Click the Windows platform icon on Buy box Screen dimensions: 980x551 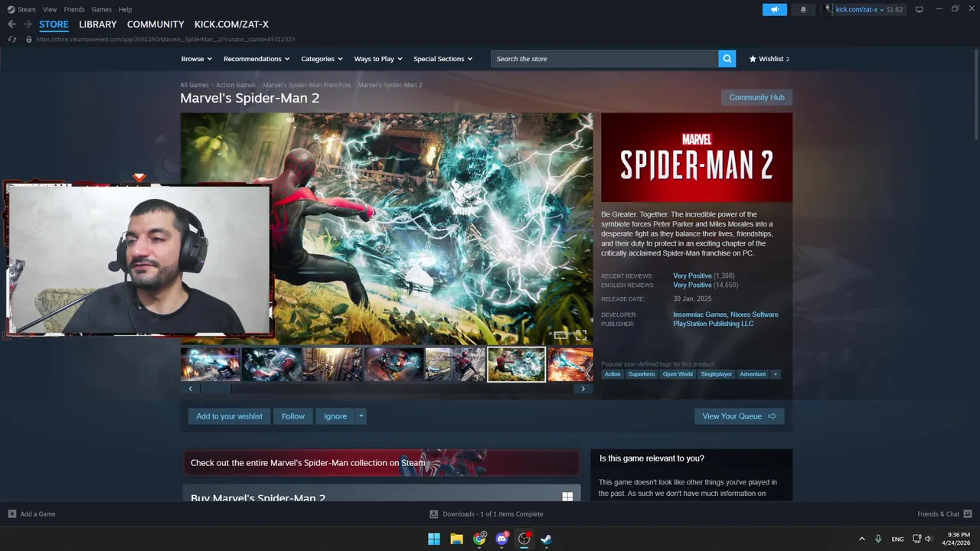point(567,497)
